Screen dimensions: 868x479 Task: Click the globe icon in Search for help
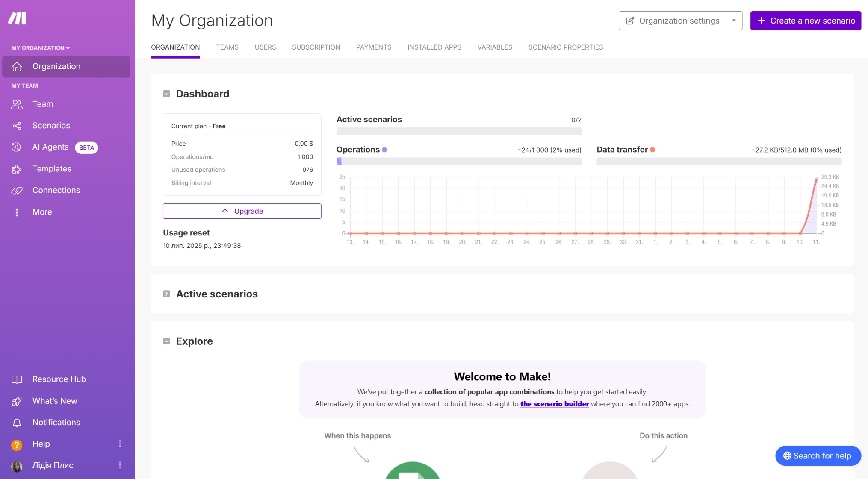(787, 456)
